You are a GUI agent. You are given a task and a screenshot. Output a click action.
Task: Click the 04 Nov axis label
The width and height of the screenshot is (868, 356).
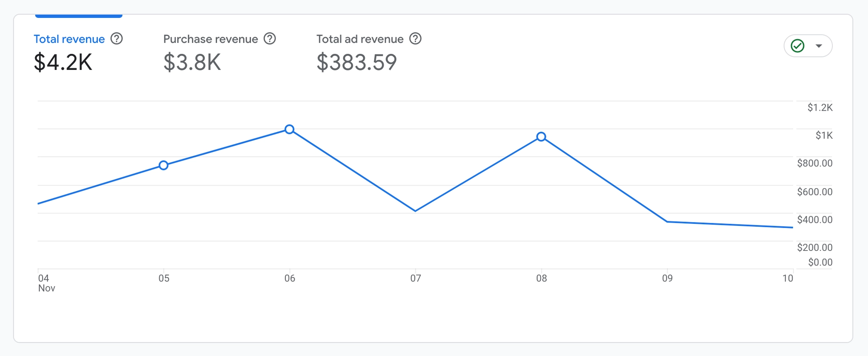pyautogui.click(x=44, y=283)
